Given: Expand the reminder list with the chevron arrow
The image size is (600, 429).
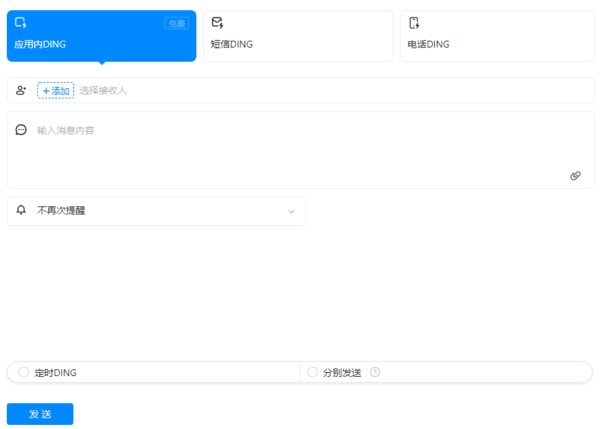Looking at the screenshot, I should (x=292, y=211).
